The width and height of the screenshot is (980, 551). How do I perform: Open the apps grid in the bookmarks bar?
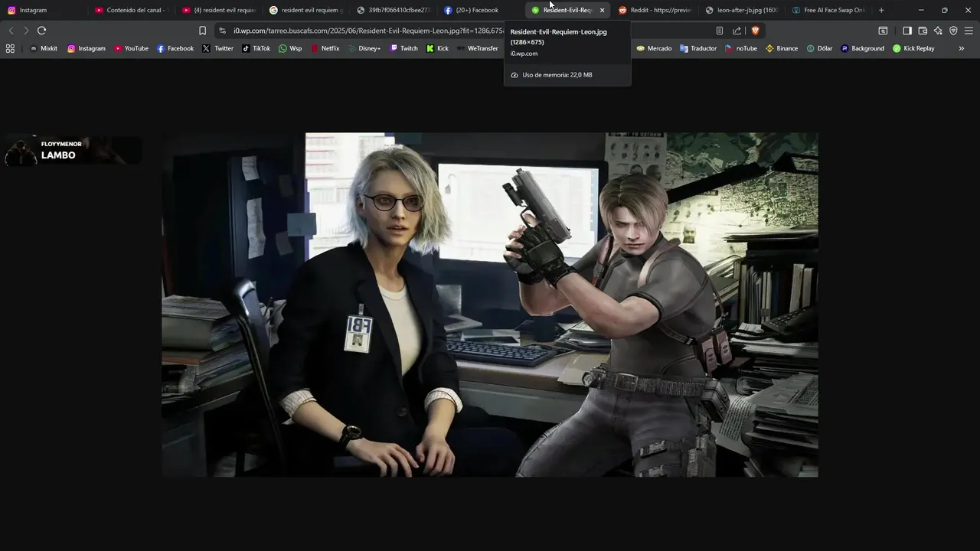(10, 48)
